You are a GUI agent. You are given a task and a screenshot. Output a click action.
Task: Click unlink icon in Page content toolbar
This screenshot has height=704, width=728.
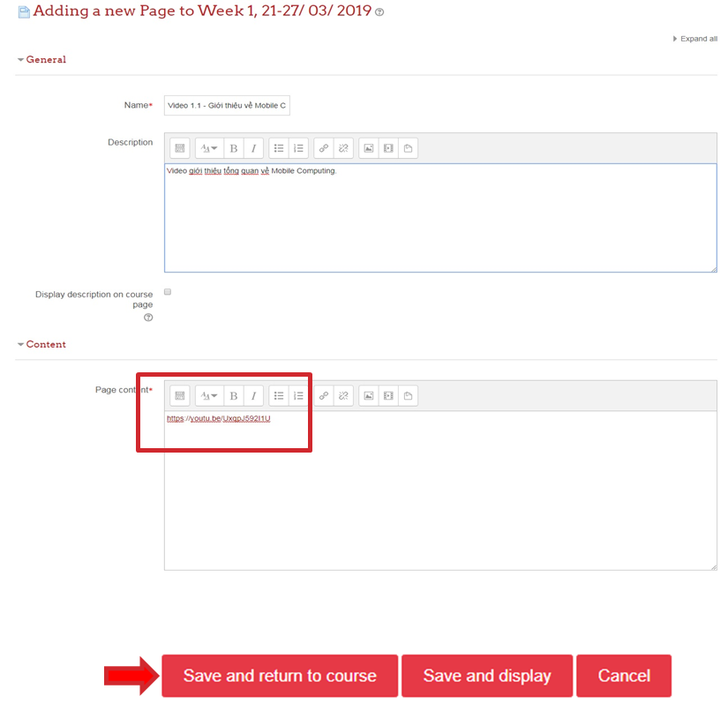pyautogui.click(x=343, y=396)
